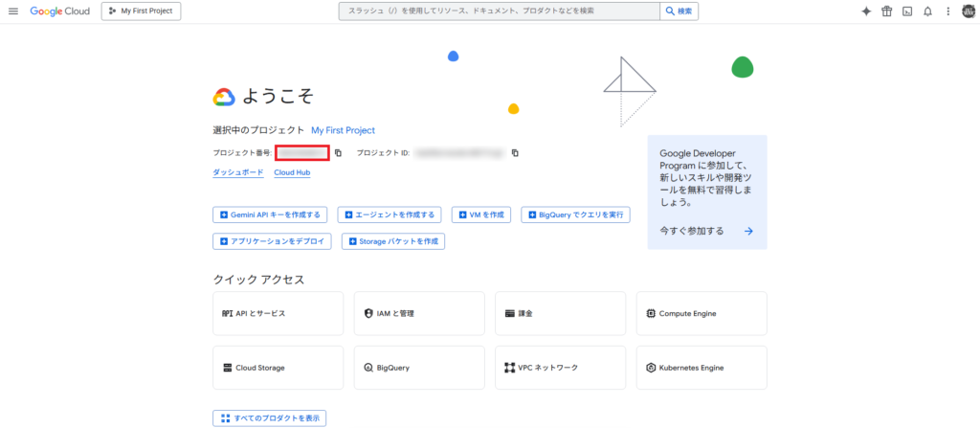Viewport: 980px width, 428px height.
Task: Open the Cloud Hub link
Action: point(292,172)
